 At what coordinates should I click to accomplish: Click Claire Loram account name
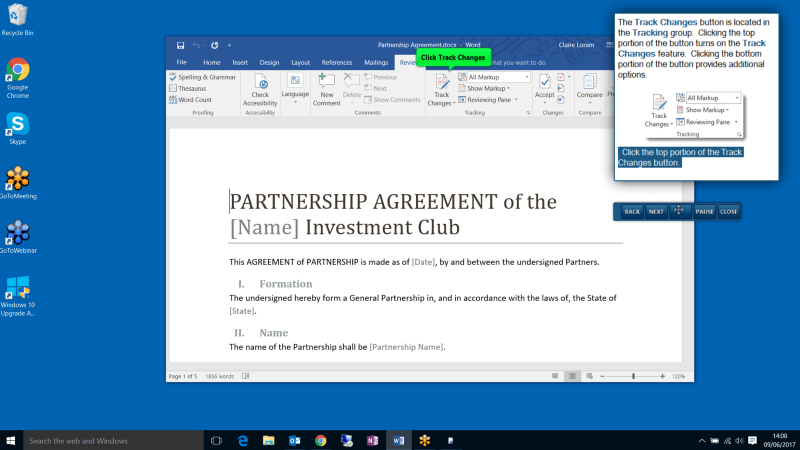click(x=576, y=45)
